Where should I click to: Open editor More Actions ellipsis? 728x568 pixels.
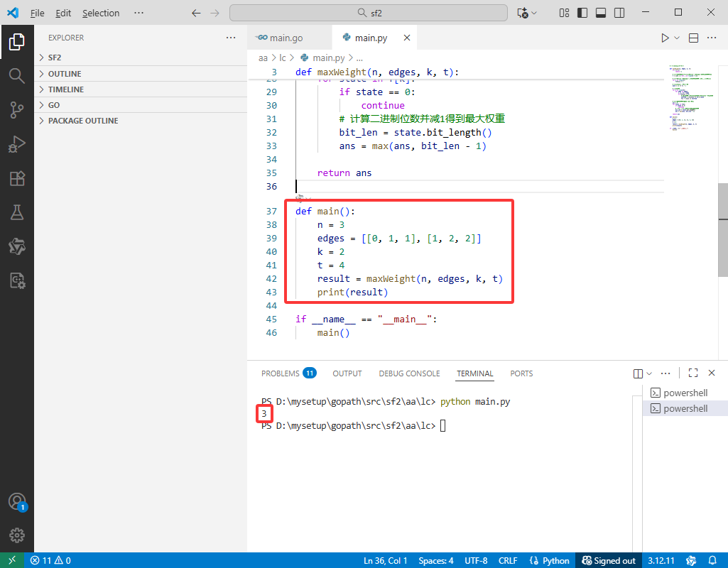coord(711,38)
